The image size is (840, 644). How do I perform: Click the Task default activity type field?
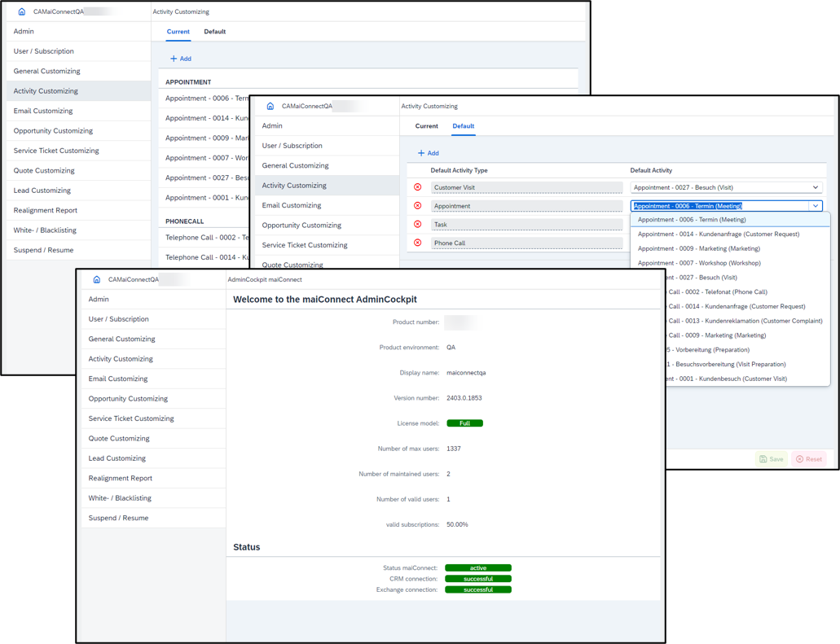[526, 225]
